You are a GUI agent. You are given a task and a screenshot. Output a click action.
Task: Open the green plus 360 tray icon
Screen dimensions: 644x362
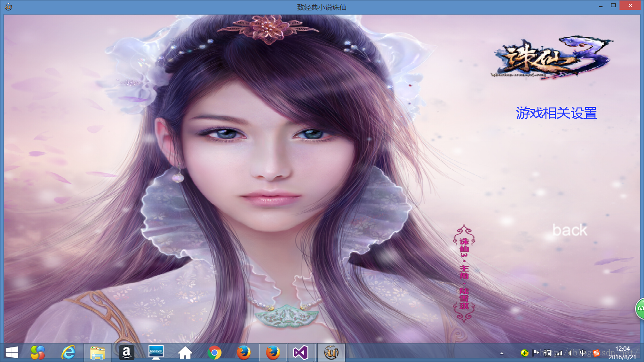point(524,353)
